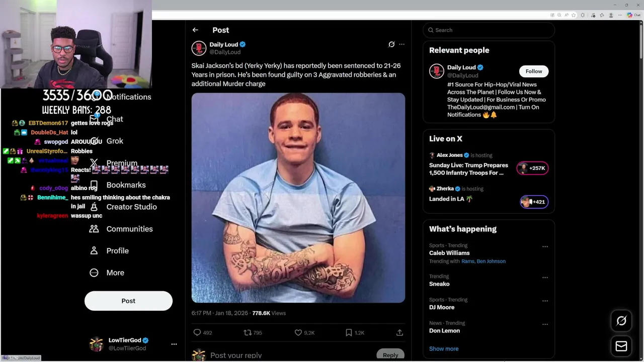The height and width of the screenshot is (362, 644).
Task: Open the LowTierGod account switcher menu
Action: click(x=174, y=344)
